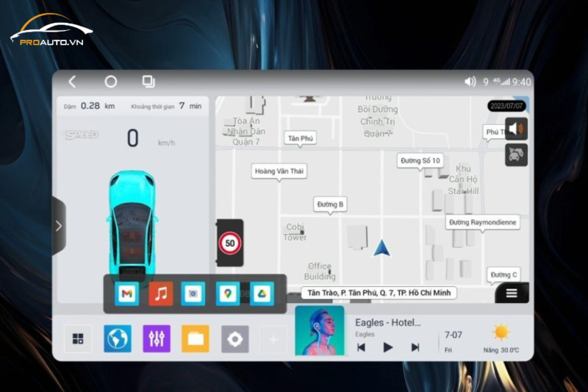The image size is (588, 392).
Task: Skip to the next song
Action: pos(415,347)
